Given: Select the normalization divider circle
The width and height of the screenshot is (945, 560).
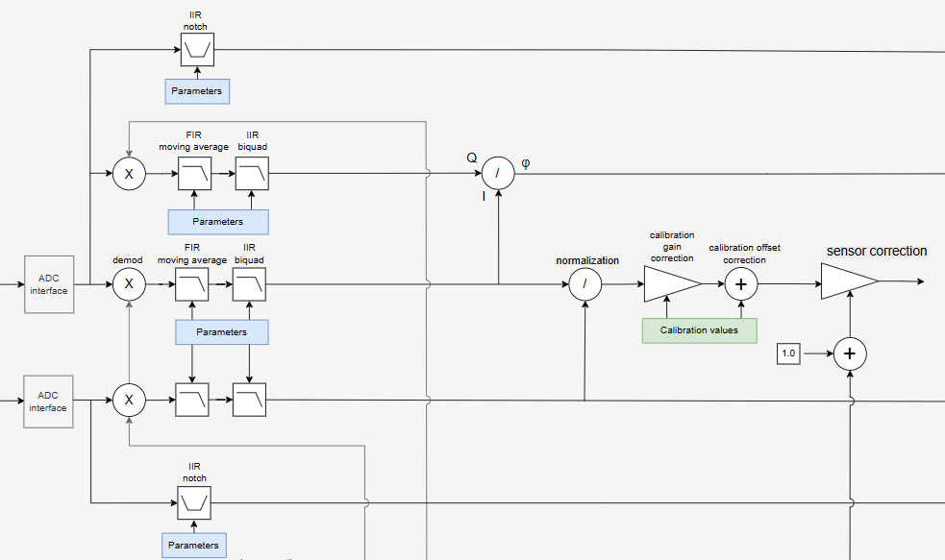Looking at the screenshot, I should tap(584, 284).
